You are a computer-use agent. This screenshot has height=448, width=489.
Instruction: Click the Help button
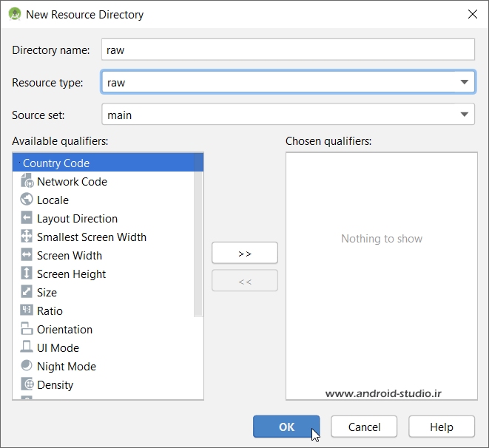(x=442, y=427)
